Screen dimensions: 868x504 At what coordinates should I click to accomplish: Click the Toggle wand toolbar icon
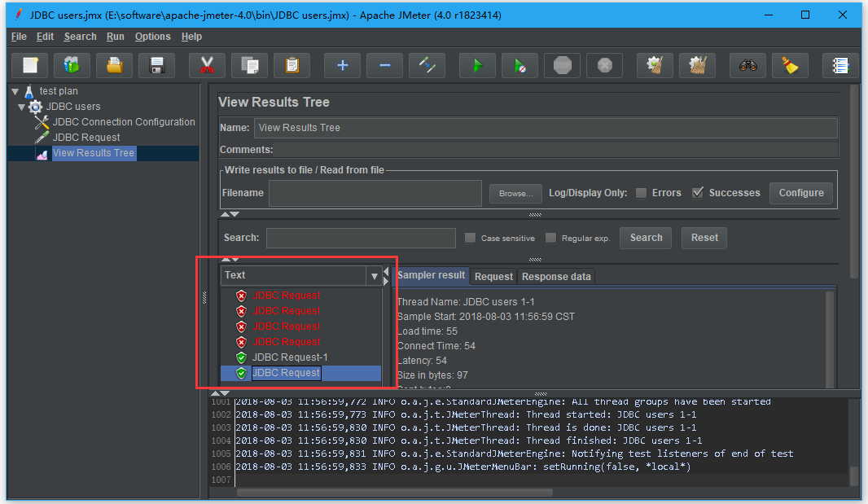click(x=427, y=65)
